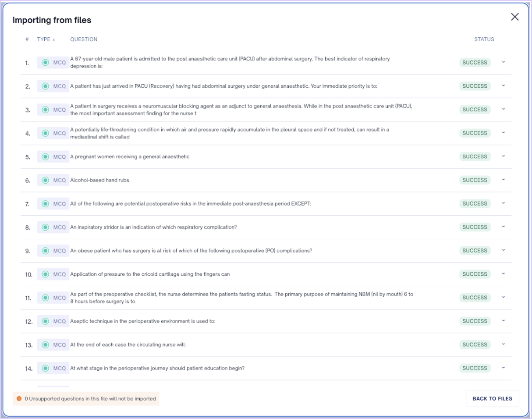Image resolution: width=532 pixels, height=419 pixels.
Task: Click the # column header
Action: coord(27,39)
